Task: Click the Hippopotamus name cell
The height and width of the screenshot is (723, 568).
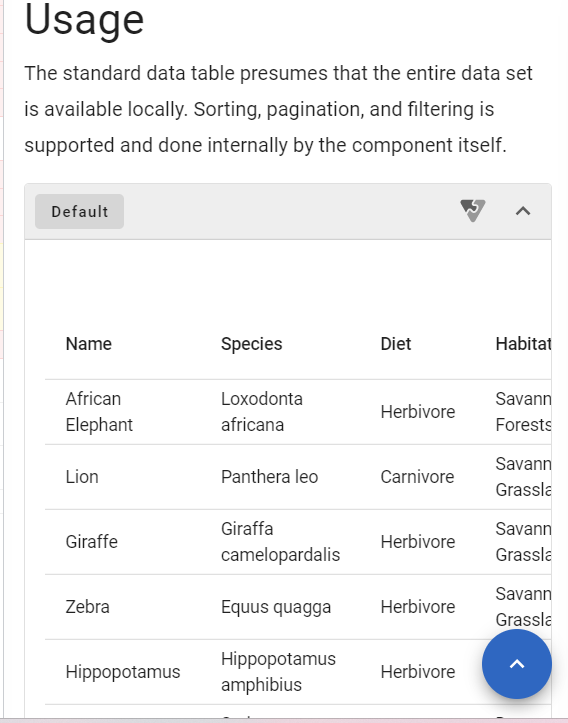Action: (x=123, y=672)
